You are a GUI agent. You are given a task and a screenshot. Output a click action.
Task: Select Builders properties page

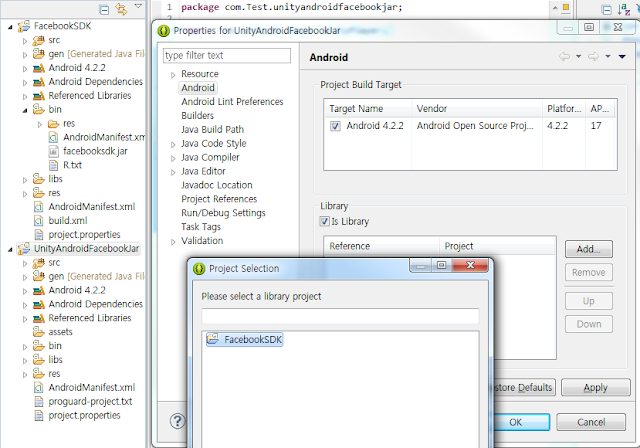click(198, 115)
